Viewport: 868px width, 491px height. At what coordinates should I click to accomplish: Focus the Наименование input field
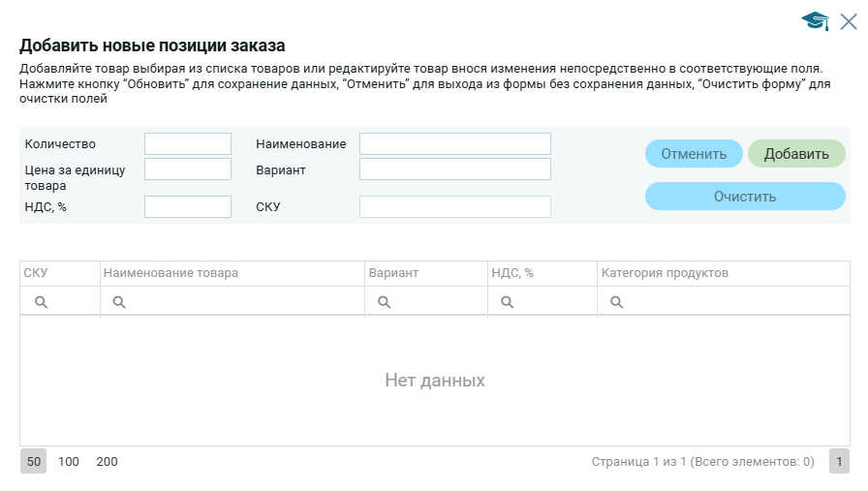[454, 144]
